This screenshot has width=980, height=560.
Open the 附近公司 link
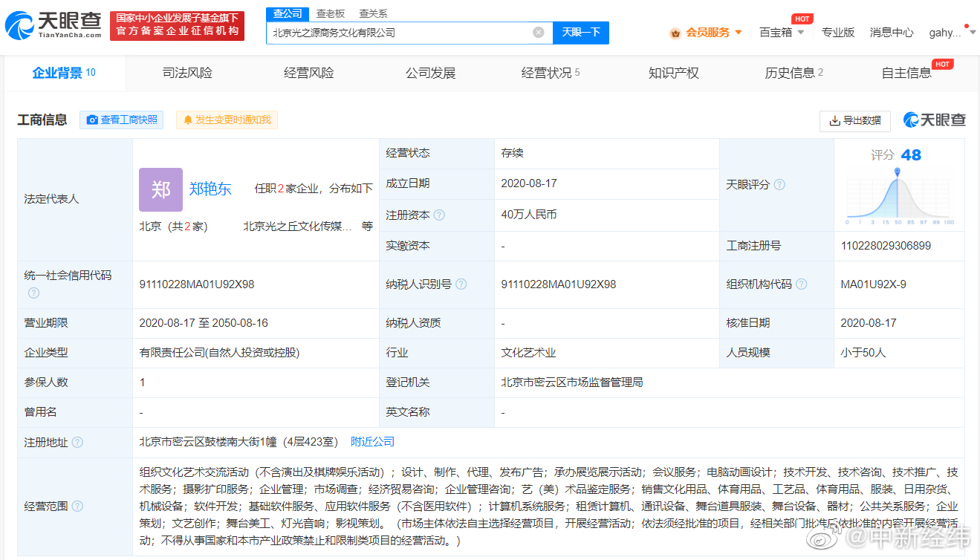click(372, 442)
